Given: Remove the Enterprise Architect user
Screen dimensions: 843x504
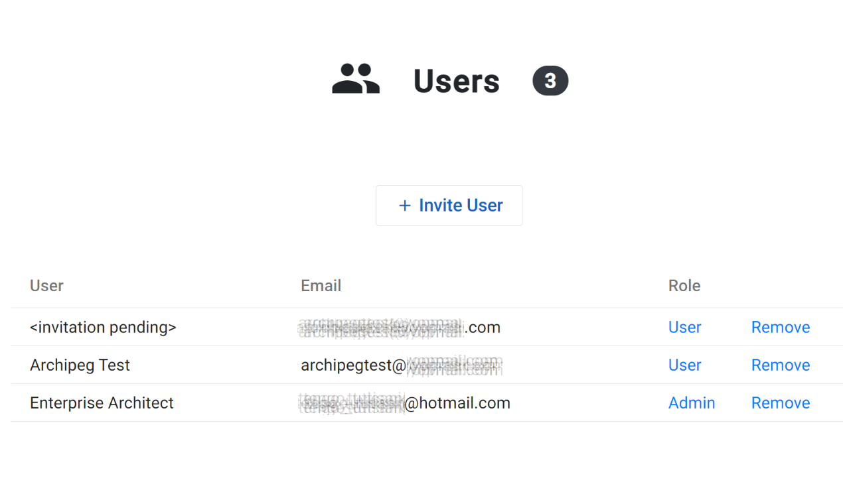Looking at the screenshot, I should point(781,403).
